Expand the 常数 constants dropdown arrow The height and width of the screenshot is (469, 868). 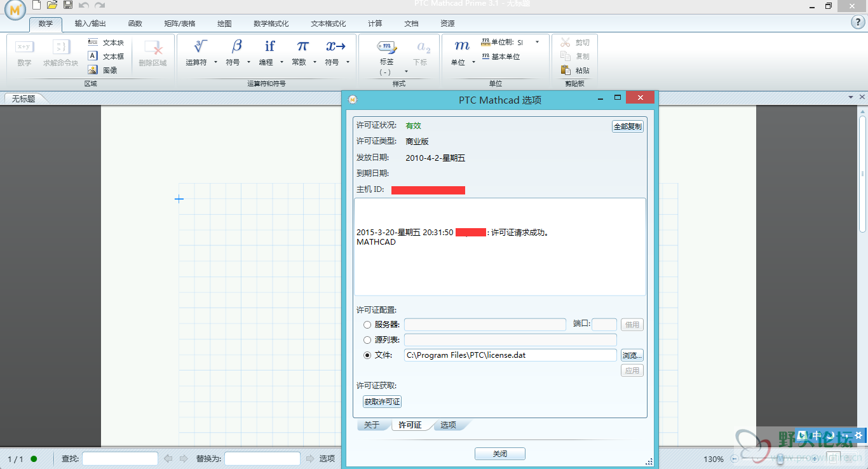pyautogui.click(x=315, y=62)
